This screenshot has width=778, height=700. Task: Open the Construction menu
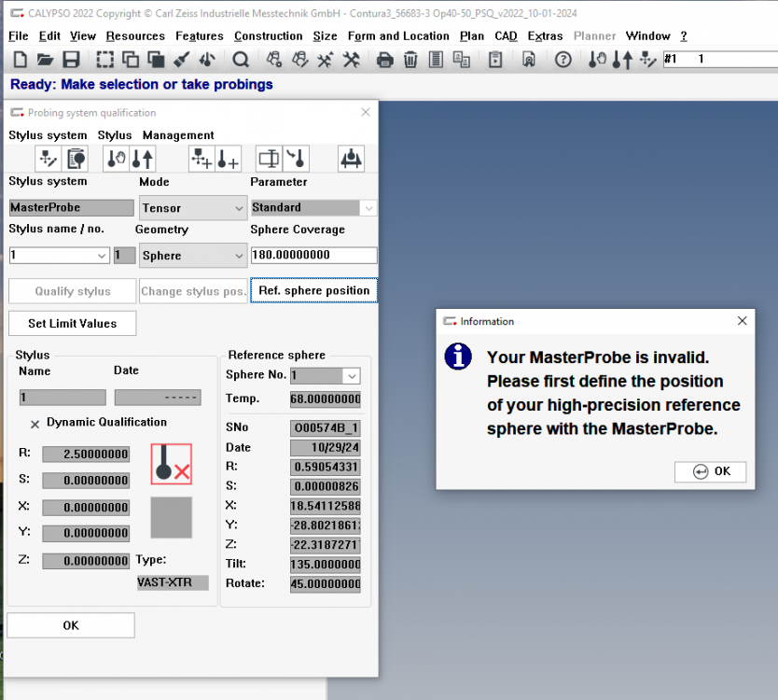[268, 36]
